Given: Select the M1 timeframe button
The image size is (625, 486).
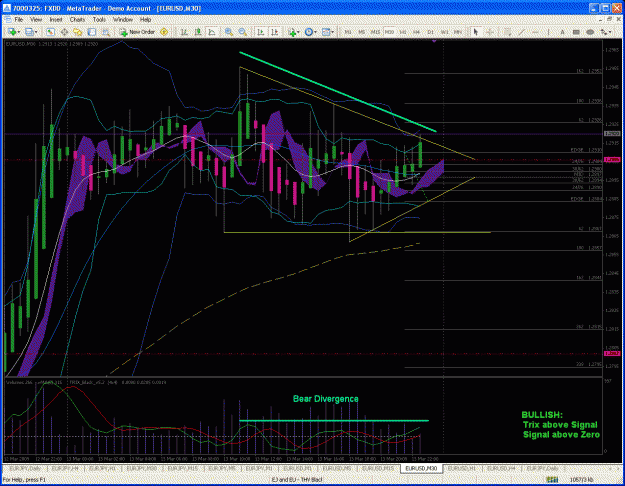Looking at the screenshot, I should click(348, 32).
